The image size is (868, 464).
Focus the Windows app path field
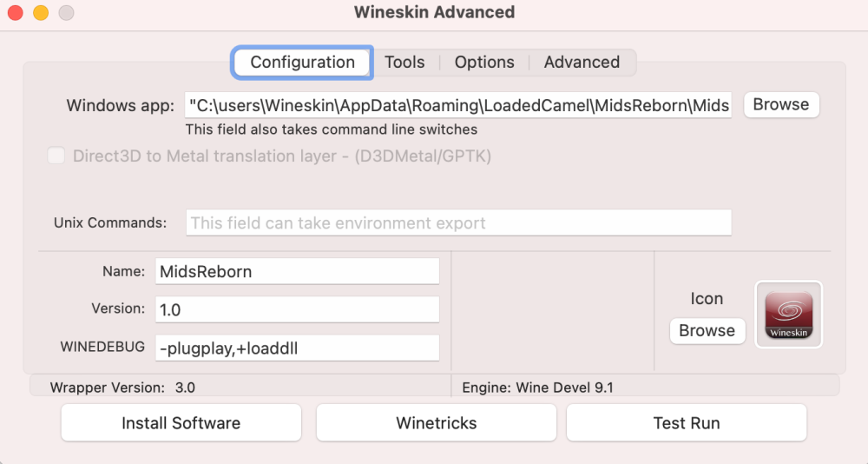pyautogui.click(x=458, y=106)
